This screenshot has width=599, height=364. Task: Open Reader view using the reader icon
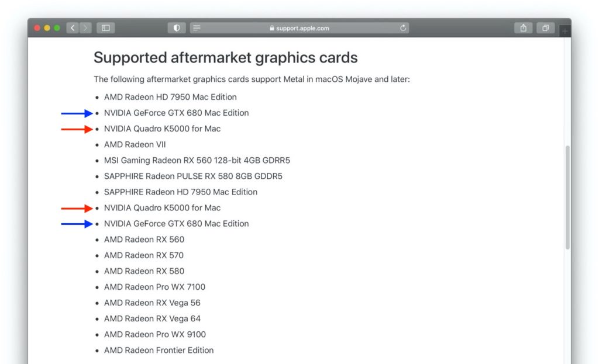click(197, 27)
